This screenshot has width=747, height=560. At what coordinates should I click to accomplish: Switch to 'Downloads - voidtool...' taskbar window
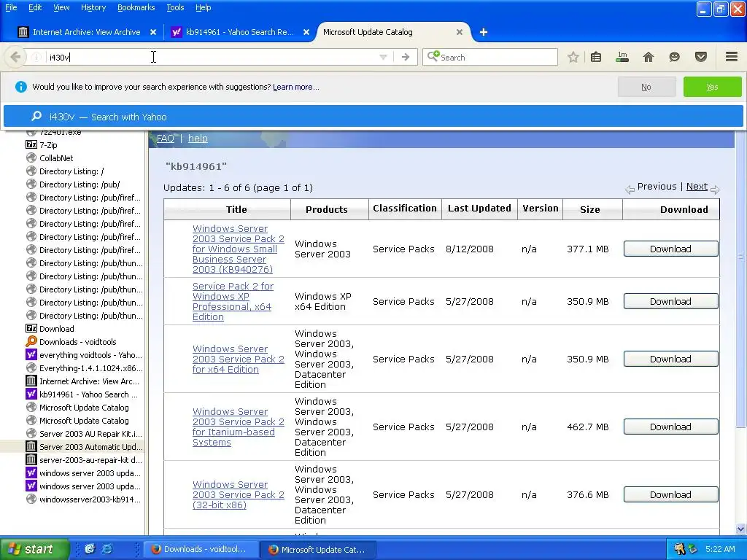pyautogui.click(x=199, y=550)
